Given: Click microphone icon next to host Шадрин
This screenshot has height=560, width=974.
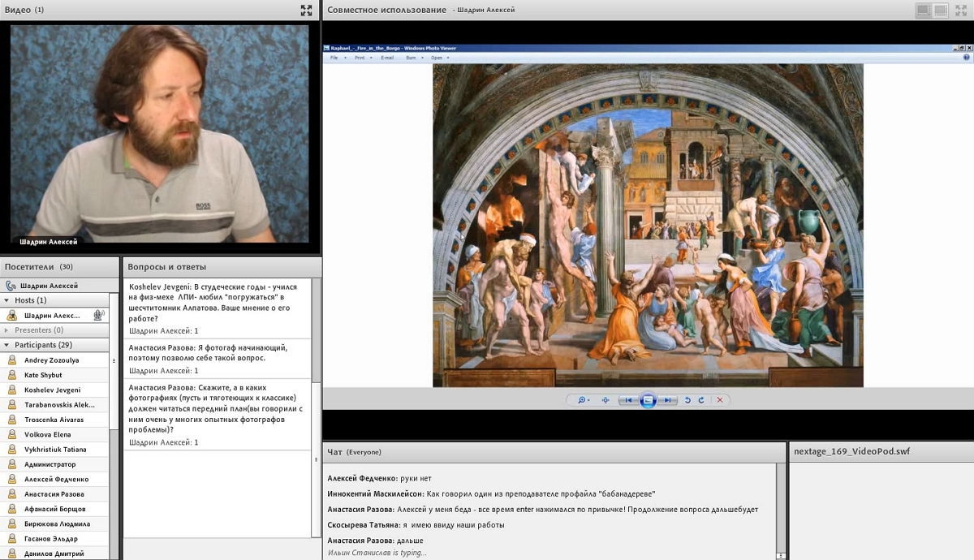Looking at the screenshot, I should click(x=99, y=315).
